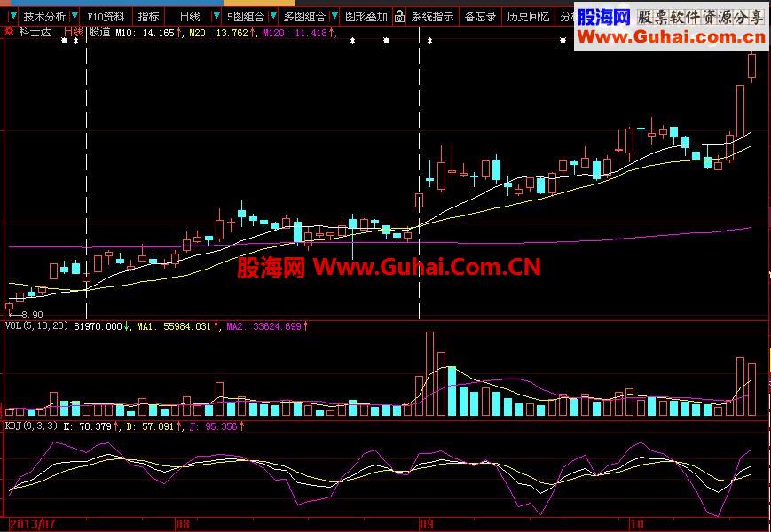771x532 pixels.
Task: Open the 指标 indicator selector
Action: point(148,17)
